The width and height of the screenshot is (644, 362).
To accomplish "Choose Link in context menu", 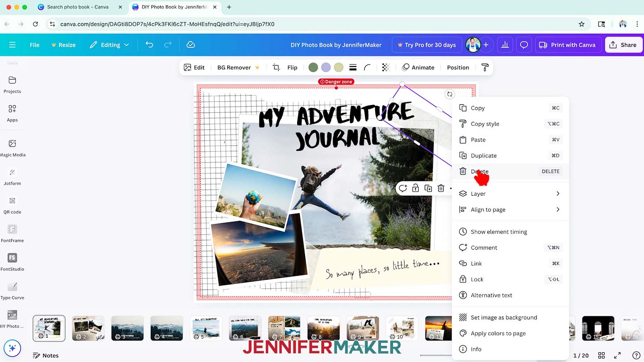I will (510, 264).
